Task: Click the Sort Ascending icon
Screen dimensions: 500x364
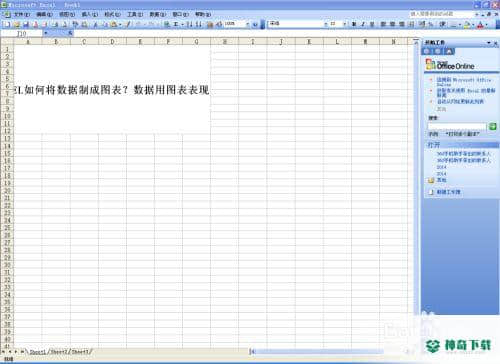Action: [x=189, y=24]
